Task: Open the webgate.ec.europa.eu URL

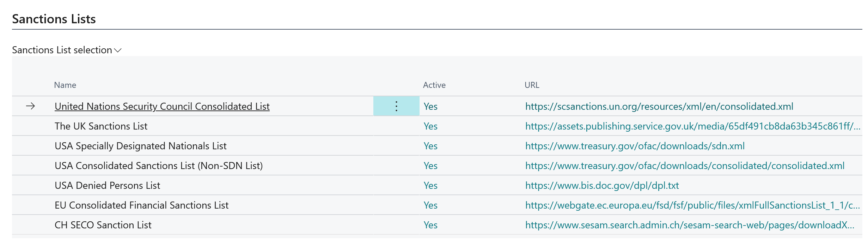Action: tap(692, 205)
